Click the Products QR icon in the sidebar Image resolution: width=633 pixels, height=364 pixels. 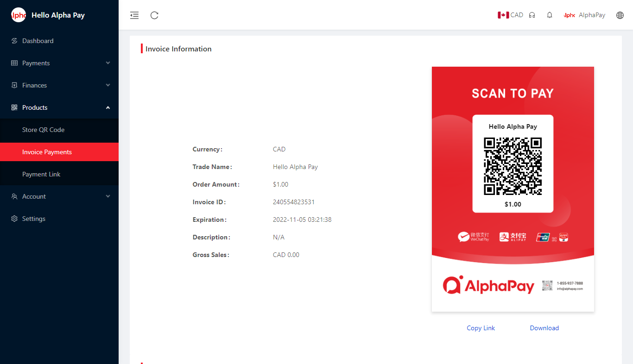(x=14, y=107)
